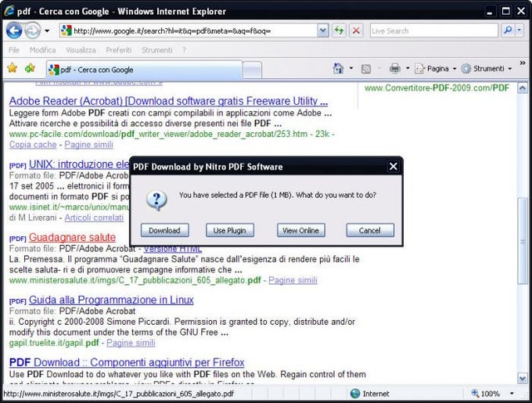Click the Download button in dialog
532x403 pixels.
click(164, 230)
